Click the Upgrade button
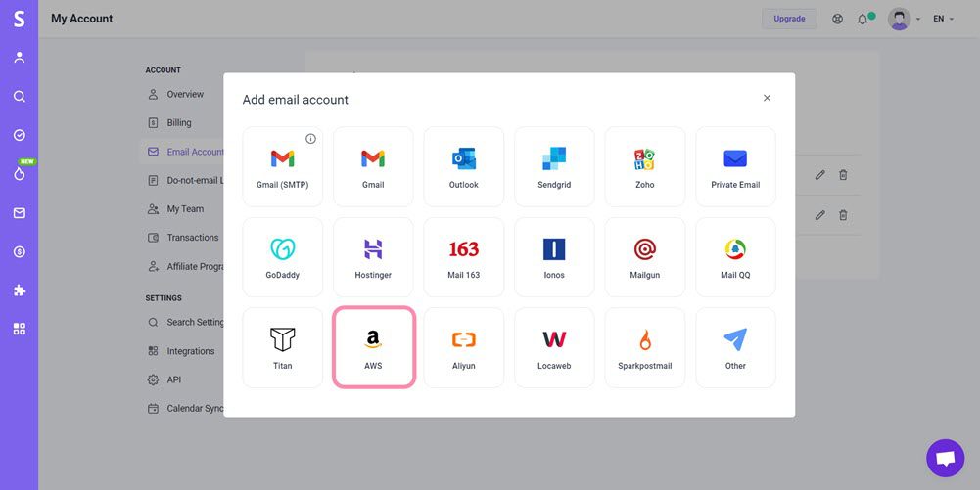This screenshot has height=490, width=980. (789, 19)
